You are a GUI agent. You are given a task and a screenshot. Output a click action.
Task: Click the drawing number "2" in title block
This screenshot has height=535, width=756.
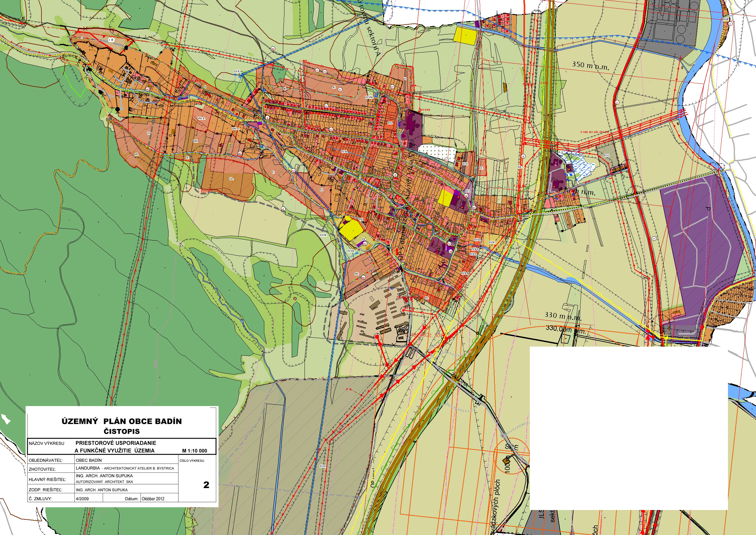(206, 485)
